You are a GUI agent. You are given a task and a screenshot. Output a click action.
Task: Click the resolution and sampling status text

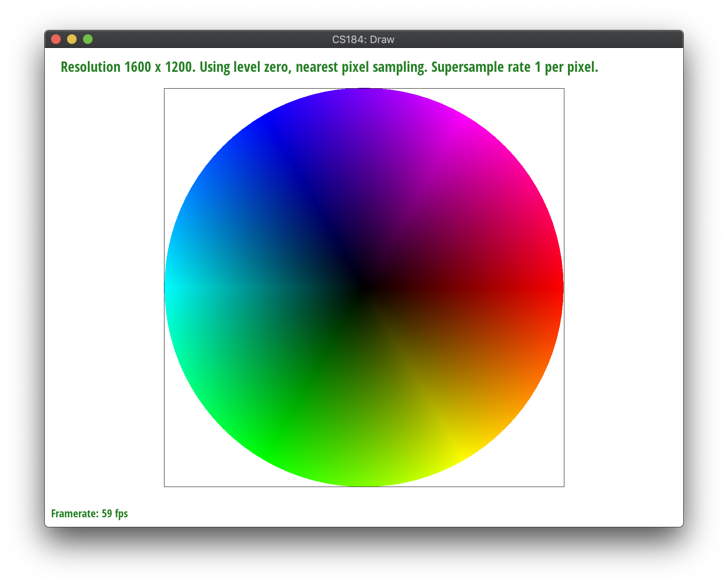click(329, 67)
